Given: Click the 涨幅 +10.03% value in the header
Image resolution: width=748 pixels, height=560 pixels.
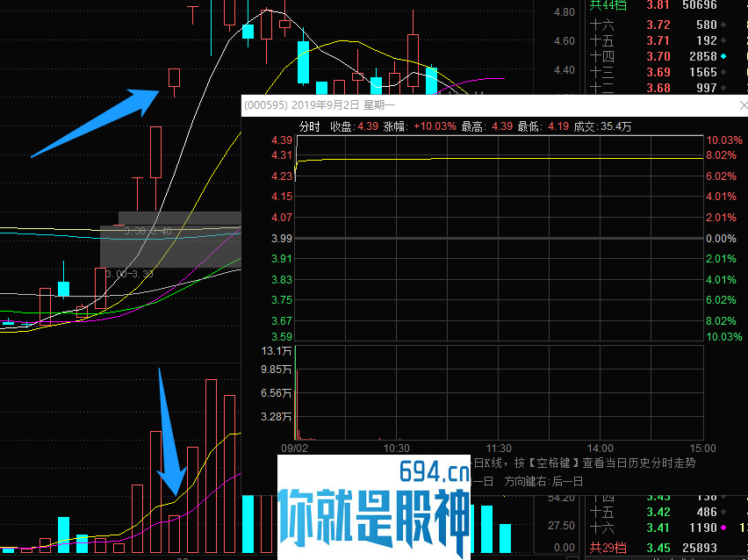Looking at the screenshot, I should tap(435, 127).
